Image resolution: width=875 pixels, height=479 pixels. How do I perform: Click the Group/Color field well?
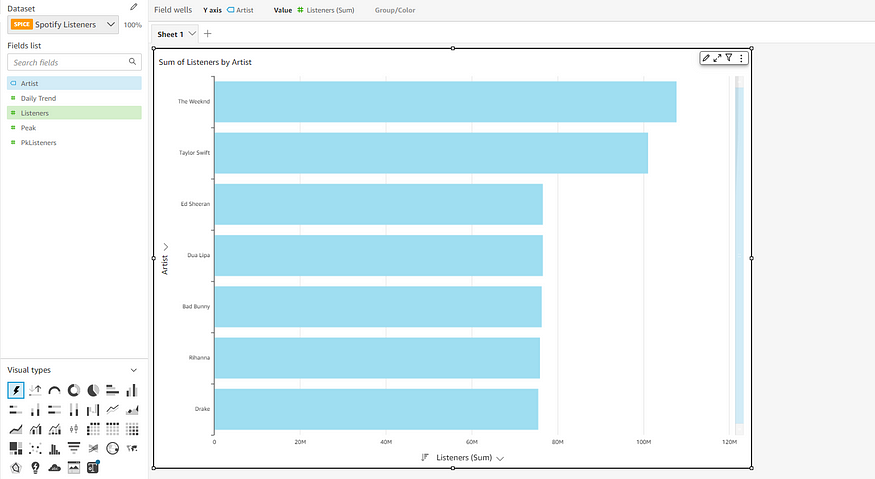tap(395, 10)
